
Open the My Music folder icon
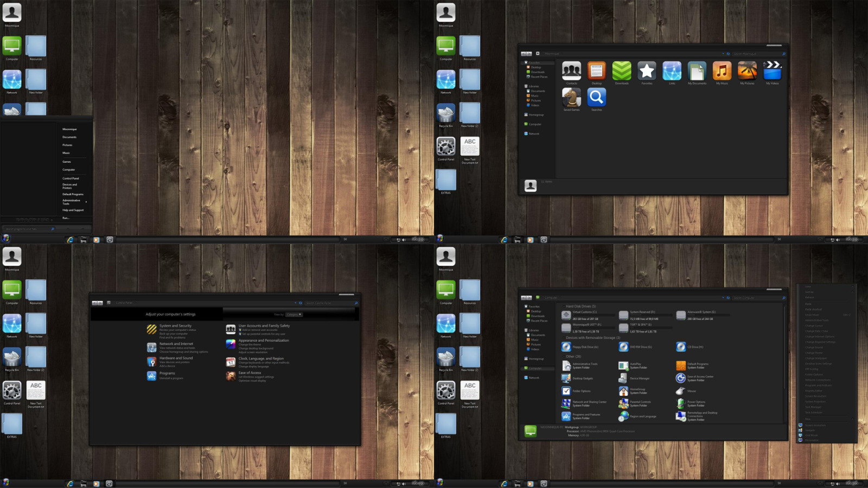click(722, 71)
